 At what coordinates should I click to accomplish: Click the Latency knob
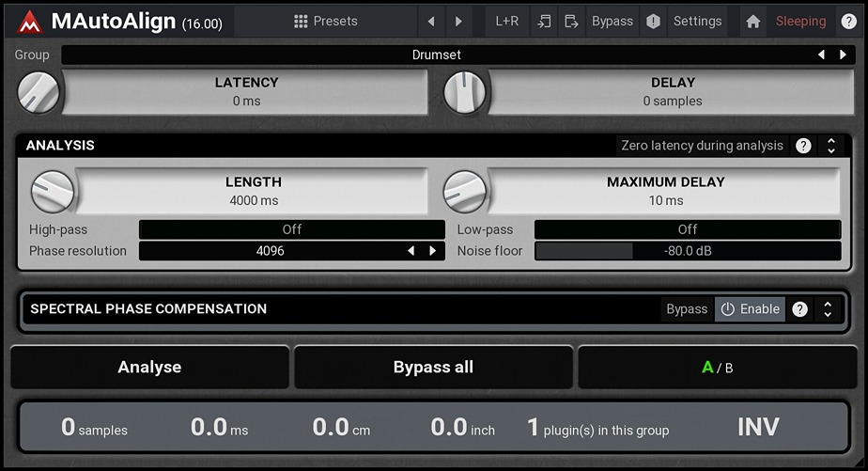[x=39, y=92]
